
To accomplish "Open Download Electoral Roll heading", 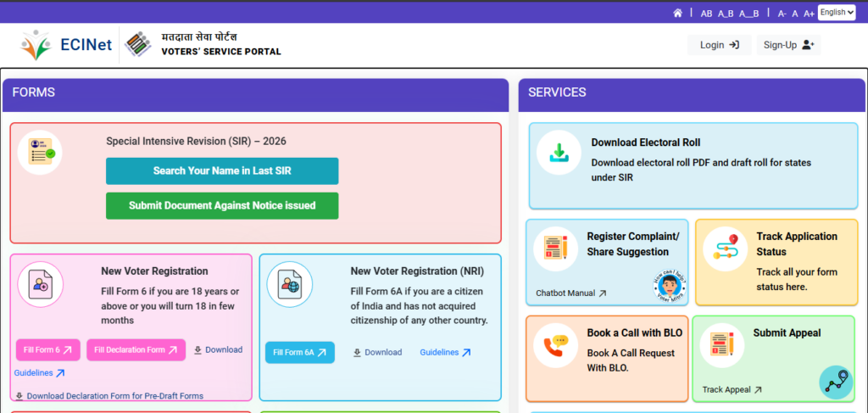I will (645, 142).
